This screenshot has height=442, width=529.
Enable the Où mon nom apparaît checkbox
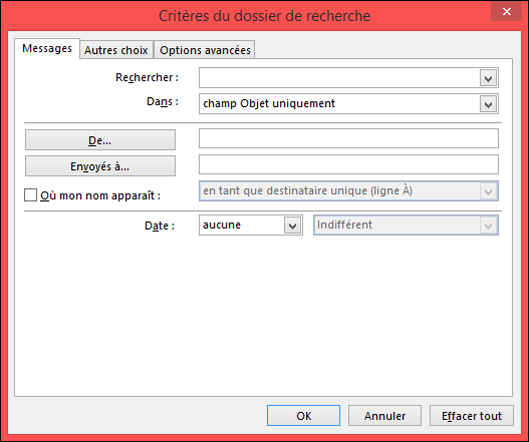(30, 195)
